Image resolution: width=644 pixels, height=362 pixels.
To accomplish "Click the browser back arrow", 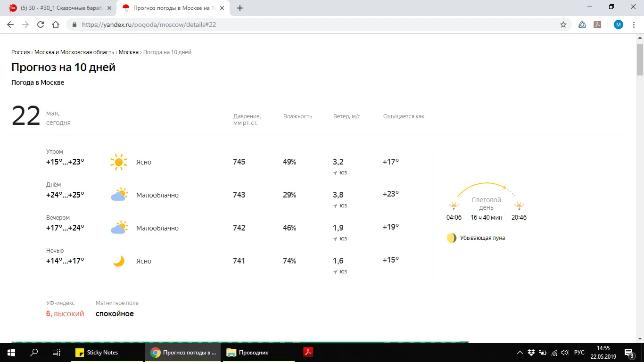I will pyautogui.click(x=10, y=25).
